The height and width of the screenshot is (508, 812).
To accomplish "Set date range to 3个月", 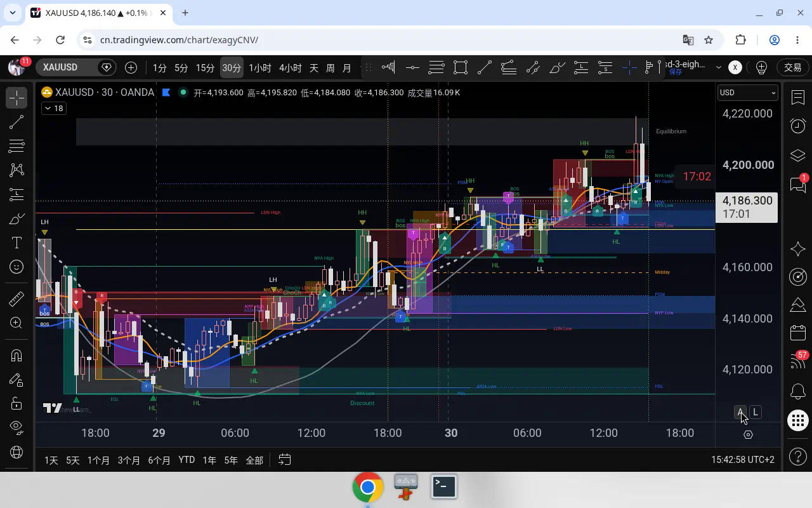I will [129, 460].
